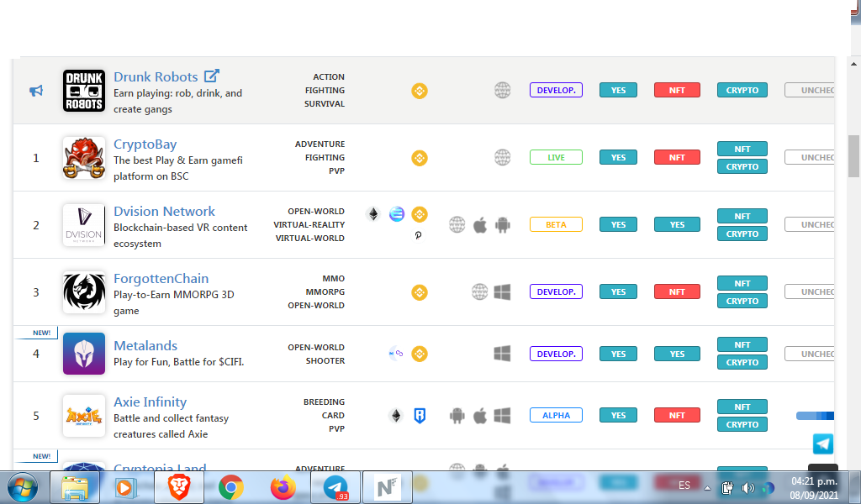Click the Ronin chain icon in Axie Infinity row
This screenshot has width=861, height=504.
tap(420, 416)
